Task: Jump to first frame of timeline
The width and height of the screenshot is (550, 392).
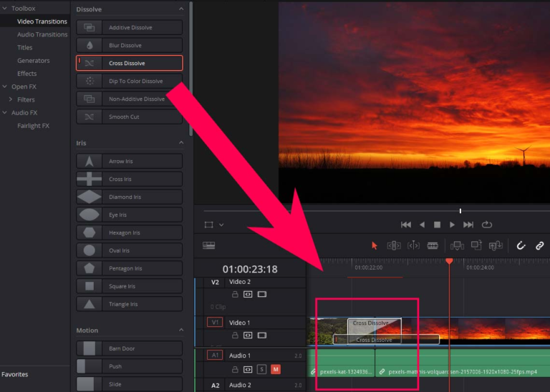Action: tap(406, 225)
